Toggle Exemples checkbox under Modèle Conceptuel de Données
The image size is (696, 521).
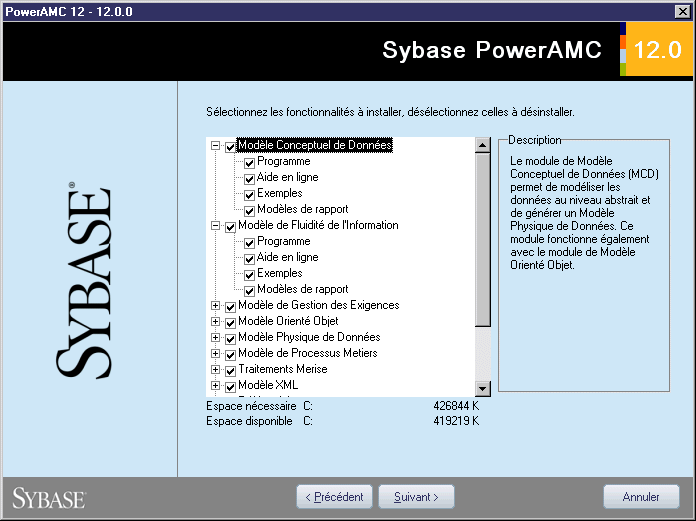tap(249, 195)
